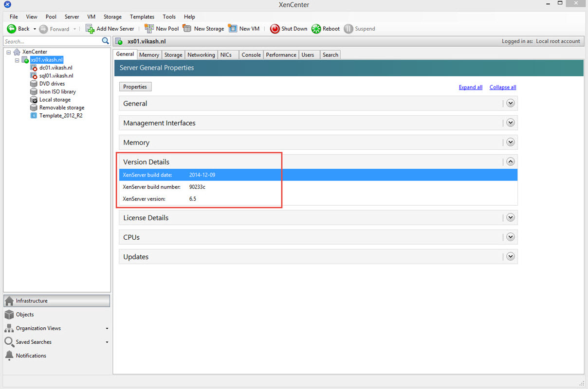The height and width of the screenshot is (389, 588).
Task: Collapse the xs01.vikash.nl tree node
Action: [x=17, y=60]
